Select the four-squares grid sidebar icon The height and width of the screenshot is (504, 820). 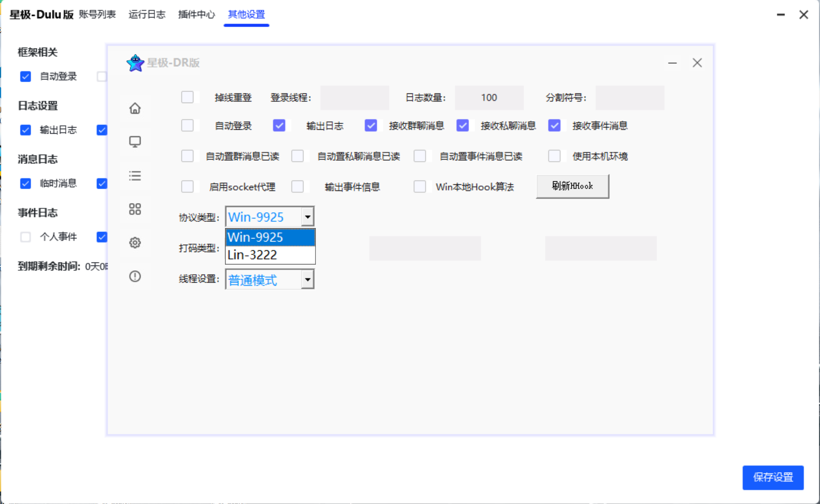[135, 209]
